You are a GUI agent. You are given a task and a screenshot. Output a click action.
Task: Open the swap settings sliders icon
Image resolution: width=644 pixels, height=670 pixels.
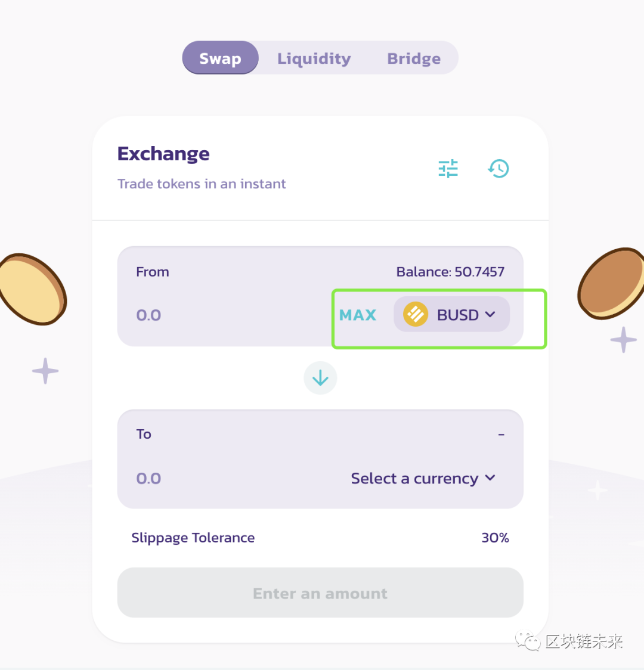coord(448,169)
